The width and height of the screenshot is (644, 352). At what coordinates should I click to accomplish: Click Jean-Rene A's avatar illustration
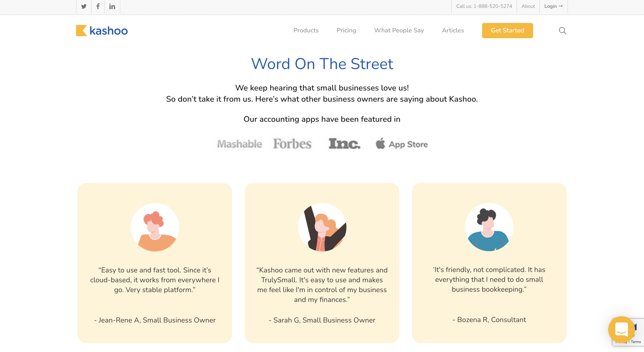coord(155,227)
